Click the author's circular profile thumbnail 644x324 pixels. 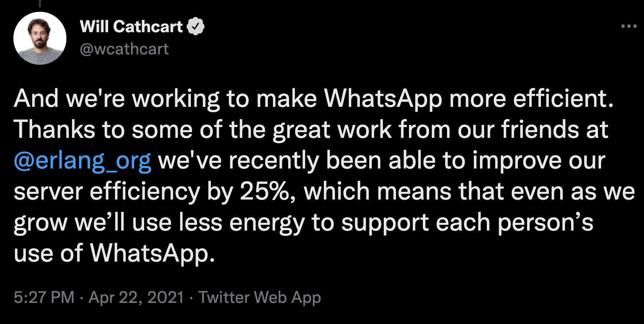40,38
